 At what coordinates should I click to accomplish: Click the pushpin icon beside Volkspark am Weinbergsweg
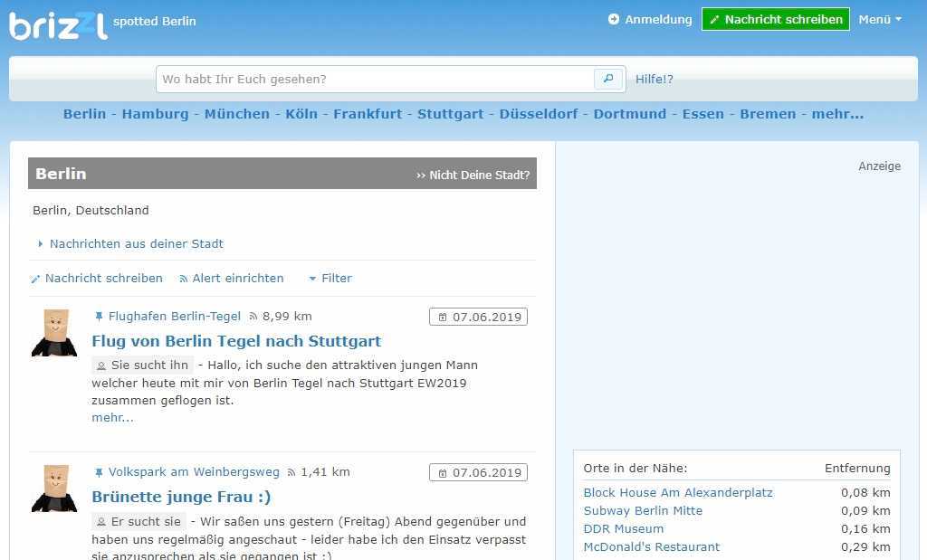(99, 472)
